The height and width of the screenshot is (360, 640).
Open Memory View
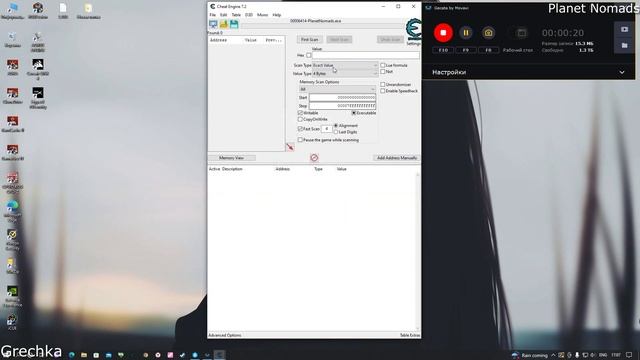click(x=231, y=158)
